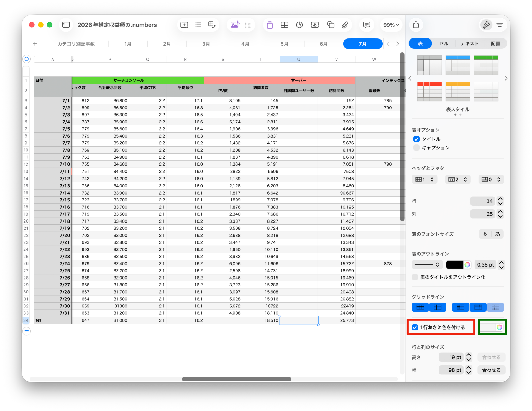Click the add rows handle below table
The image size is (532, 411).
click(x=27, y=331)
